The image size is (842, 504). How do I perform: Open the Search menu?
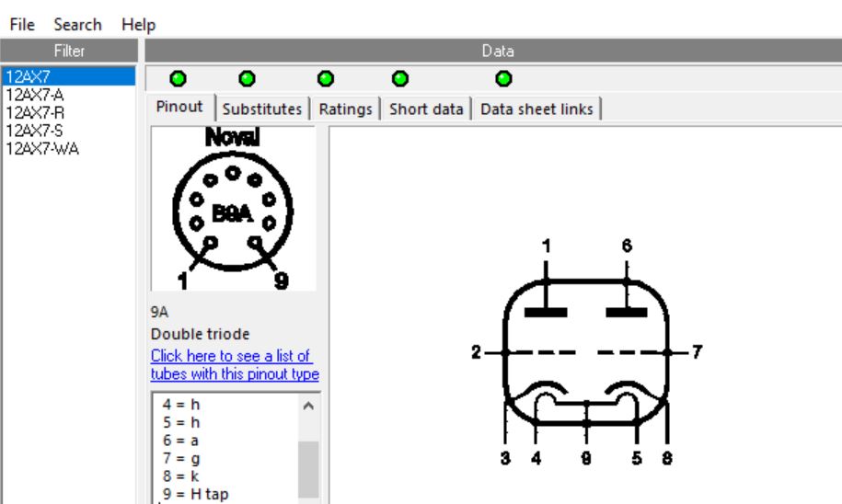tap(77, 25)
